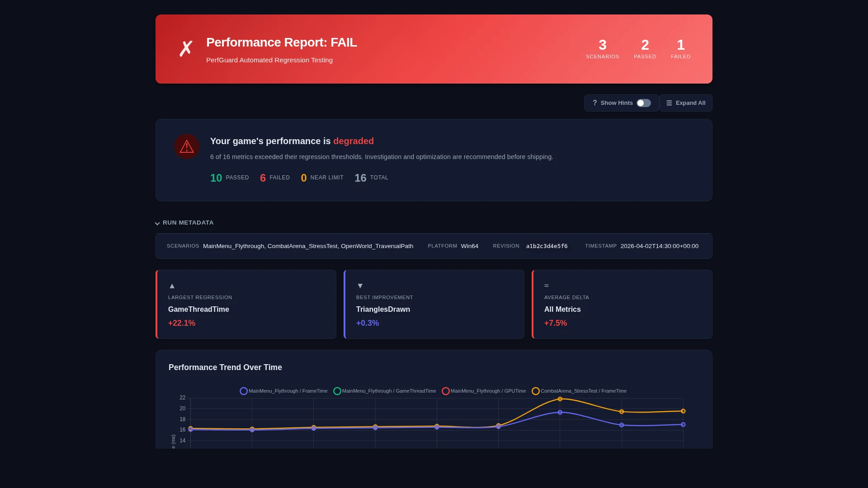Screen dimensions: 868x488
Task: Open revision a1b2c3d4e5f6 details
Action: tap(547, 246)
